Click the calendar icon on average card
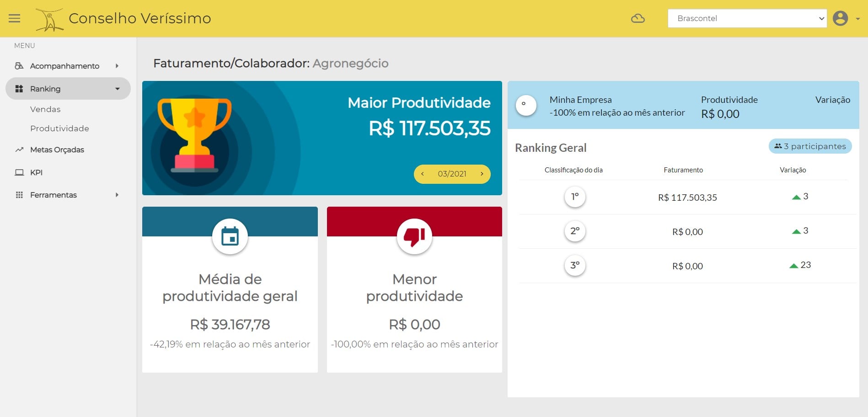Image resolution: width=868 pixels, height=417 pixels. click(230, 236)
